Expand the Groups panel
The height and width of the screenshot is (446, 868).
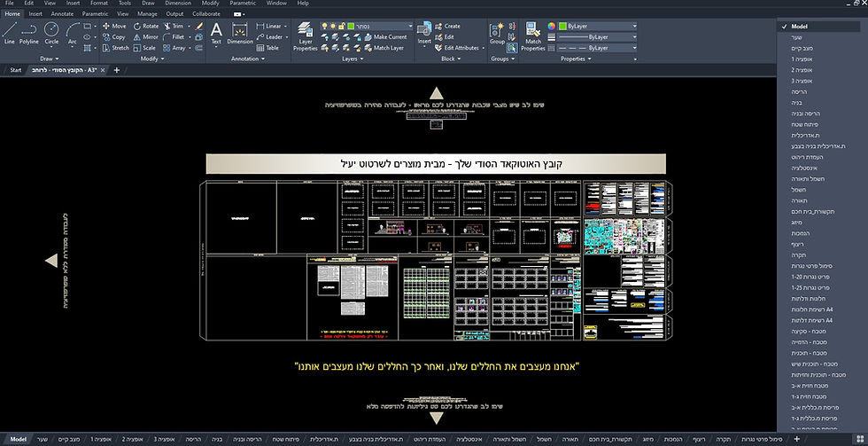[x=502, y=59]
